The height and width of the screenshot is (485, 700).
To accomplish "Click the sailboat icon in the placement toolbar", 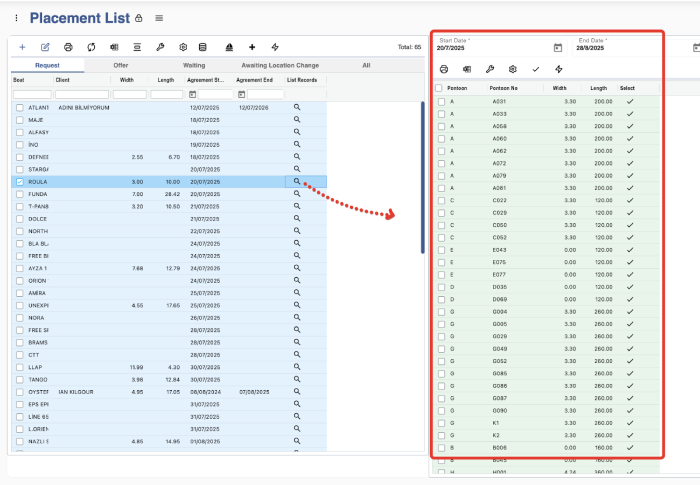I will [229, 47].
